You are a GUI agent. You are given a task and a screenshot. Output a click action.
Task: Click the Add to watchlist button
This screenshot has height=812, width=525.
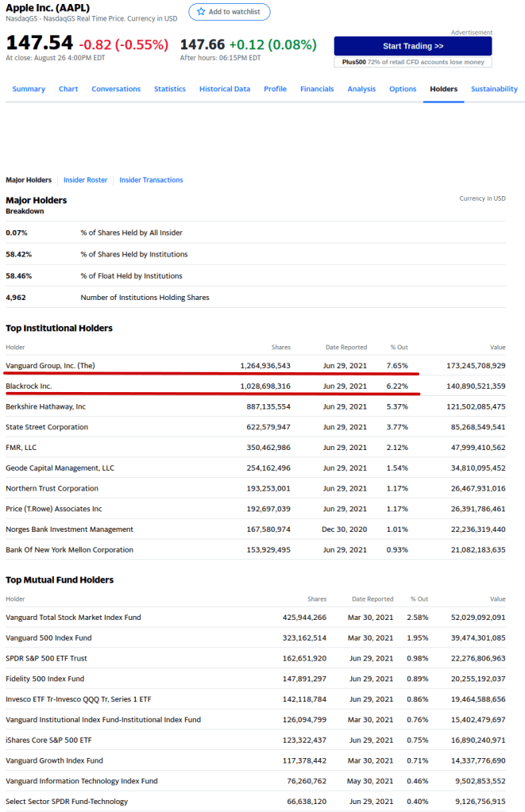pyautogui.click(x=230, y=12)
